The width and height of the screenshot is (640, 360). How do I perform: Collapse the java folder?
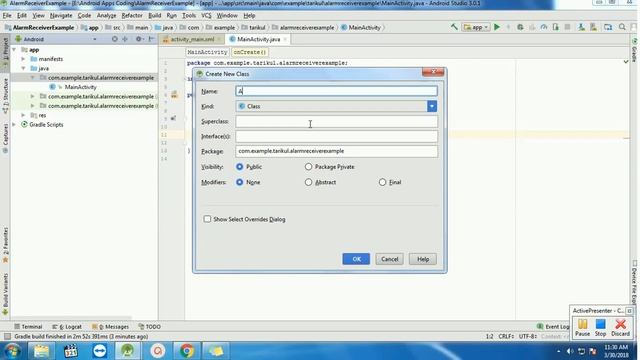click(x=24, y=69)
